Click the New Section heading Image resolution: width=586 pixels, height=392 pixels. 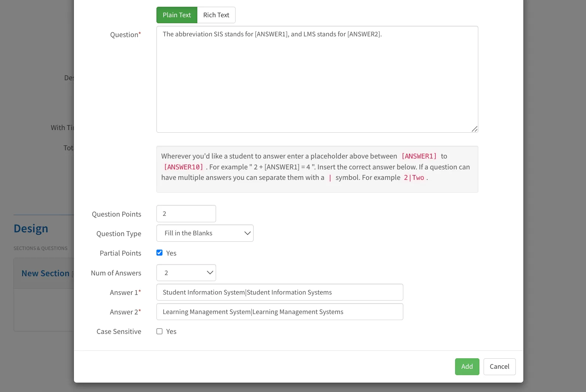45,274
